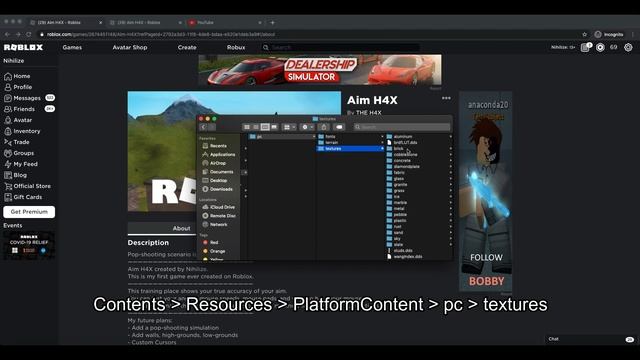Open Robux on Roblox header

point(236,47)
